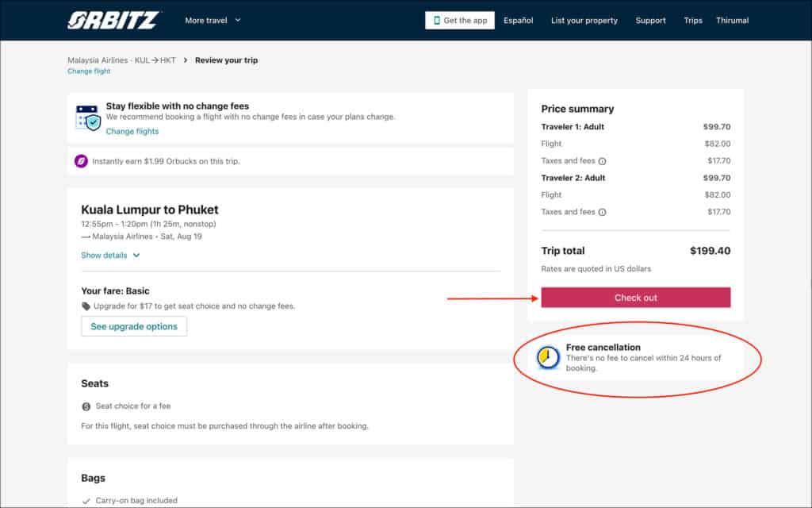
Task: Click the Bags section heading
Action: pos(94,478)
